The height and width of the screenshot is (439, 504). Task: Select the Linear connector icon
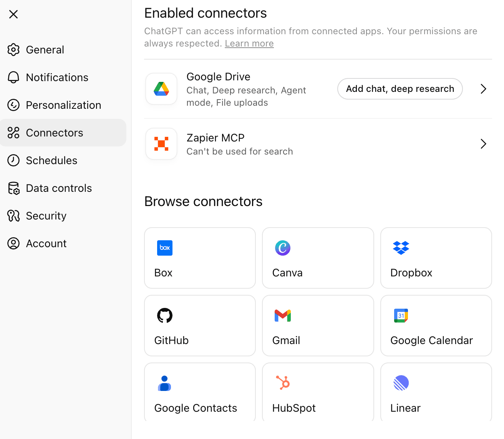[x=401, y=383]
